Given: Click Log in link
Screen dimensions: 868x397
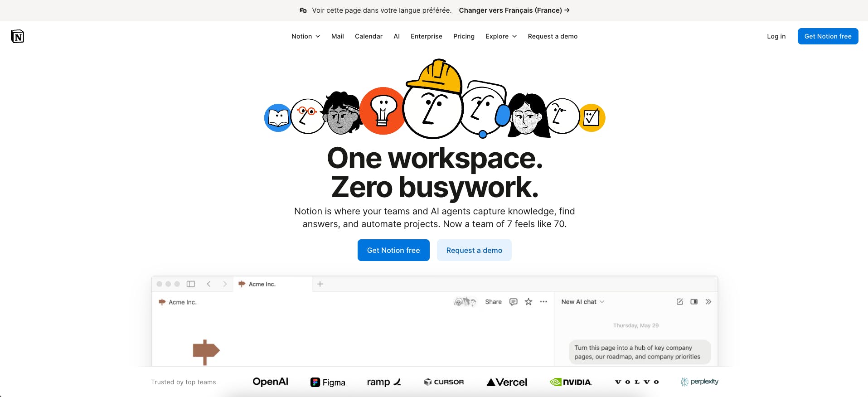Looking at the screenshot, I should [776, 36].
